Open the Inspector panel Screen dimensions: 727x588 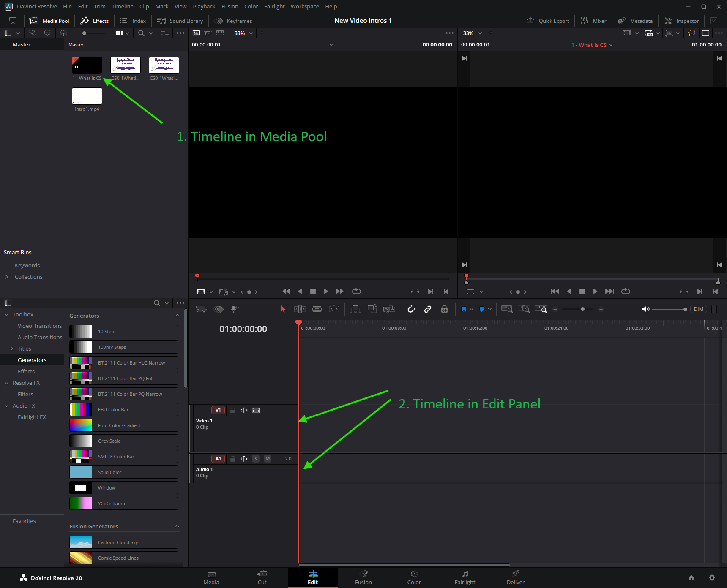pyautogui.click(x=682, y=21)
